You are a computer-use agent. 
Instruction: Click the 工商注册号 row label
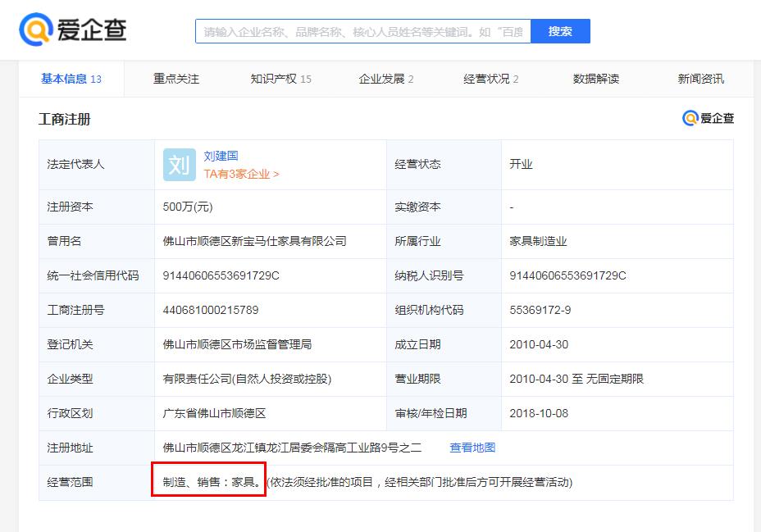click(x=75, y=310)
